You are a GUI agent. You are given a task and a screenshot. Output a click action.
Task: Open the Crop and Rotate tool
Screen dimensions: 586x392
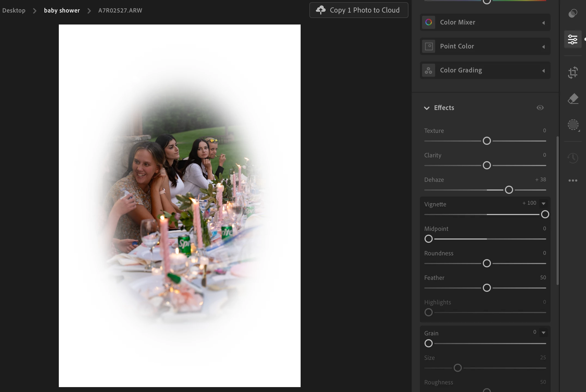pos(573,73)
